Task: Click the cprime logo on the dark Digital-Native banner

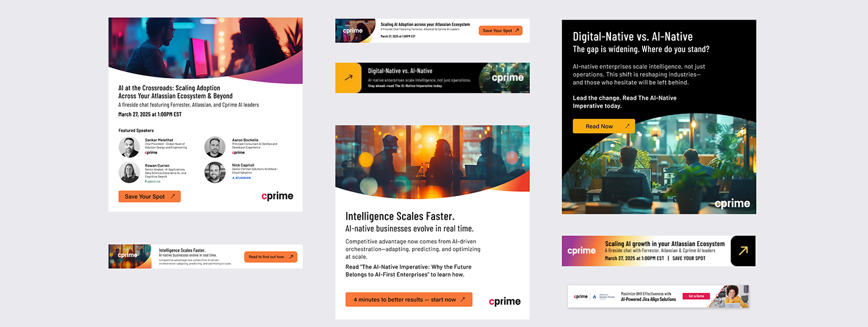Action: point(508,78)
